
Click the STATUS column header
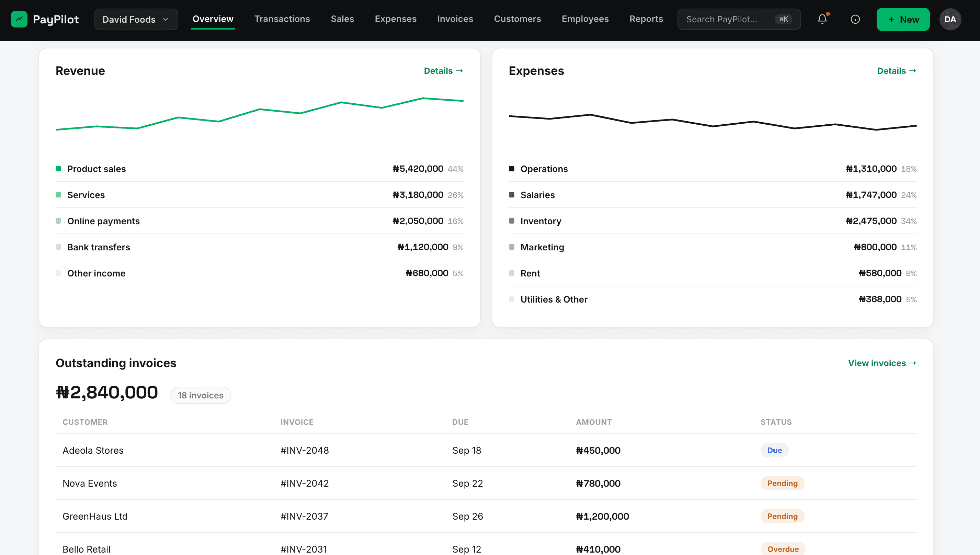[776, 422]
